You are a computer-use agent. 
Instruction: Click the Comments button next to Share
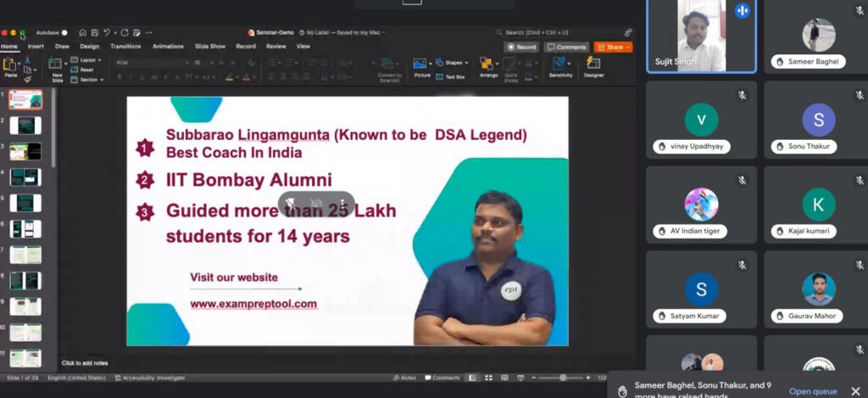point(566,48)
